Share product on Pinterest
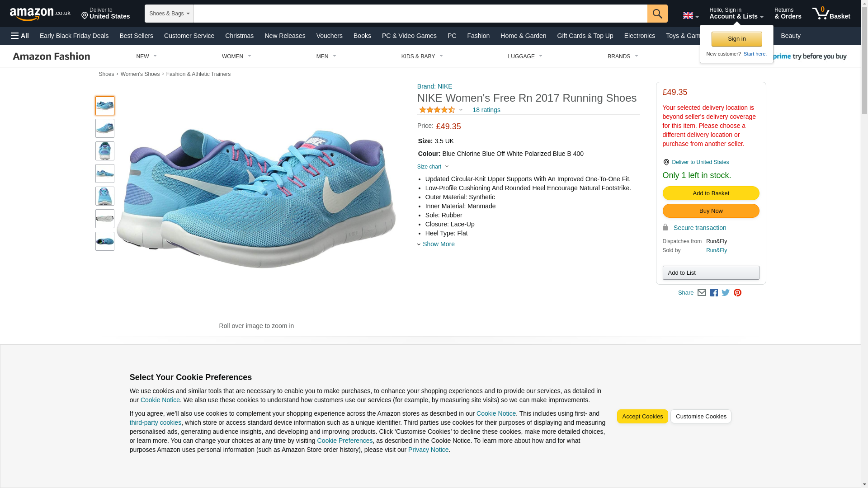 tap(737, 293)
